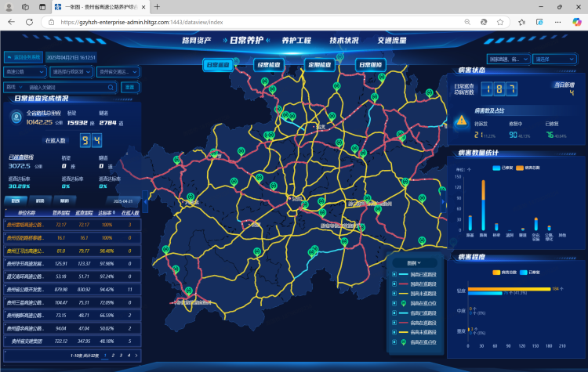Viewport: 588px width, 372px height.
Task: Switch to 养护工程 top menu
Action: click(296, 40)
